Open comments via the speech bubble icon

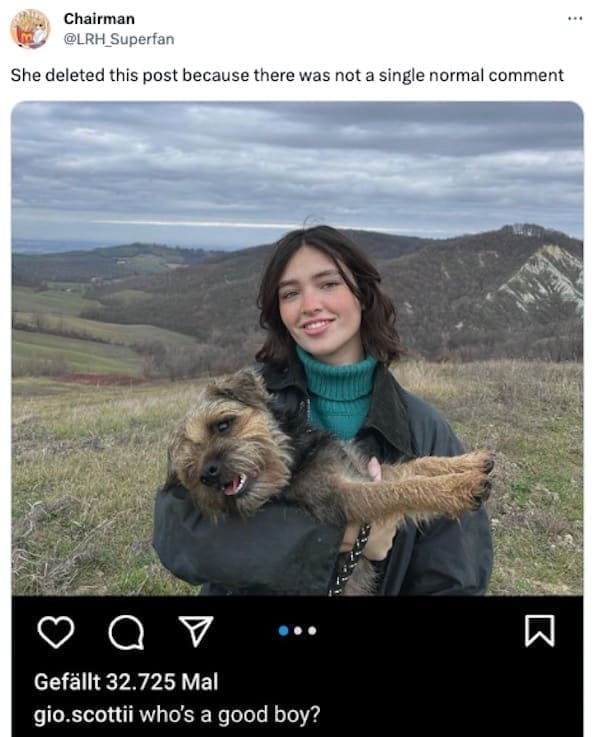pos(126,632)
